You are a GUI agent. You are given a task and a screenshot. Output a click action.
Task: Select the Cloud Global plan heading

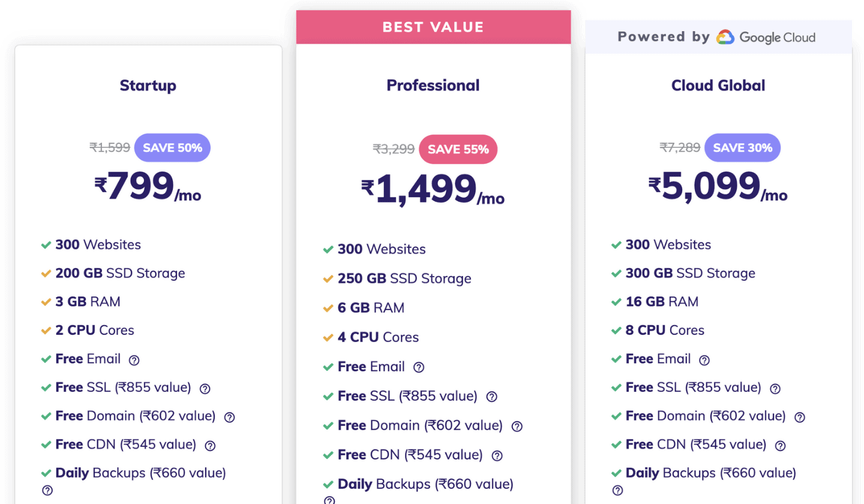pos(718,85)
